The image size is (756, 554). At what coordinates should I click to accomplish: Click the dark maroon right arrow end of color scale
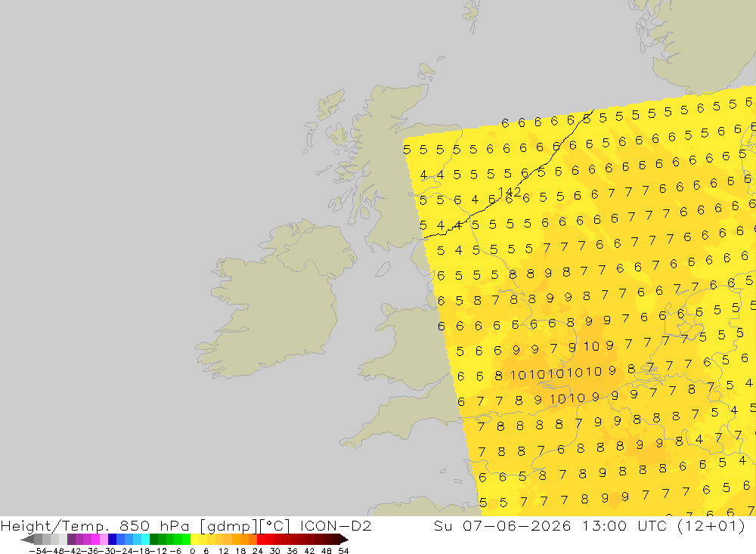point(344,539)
